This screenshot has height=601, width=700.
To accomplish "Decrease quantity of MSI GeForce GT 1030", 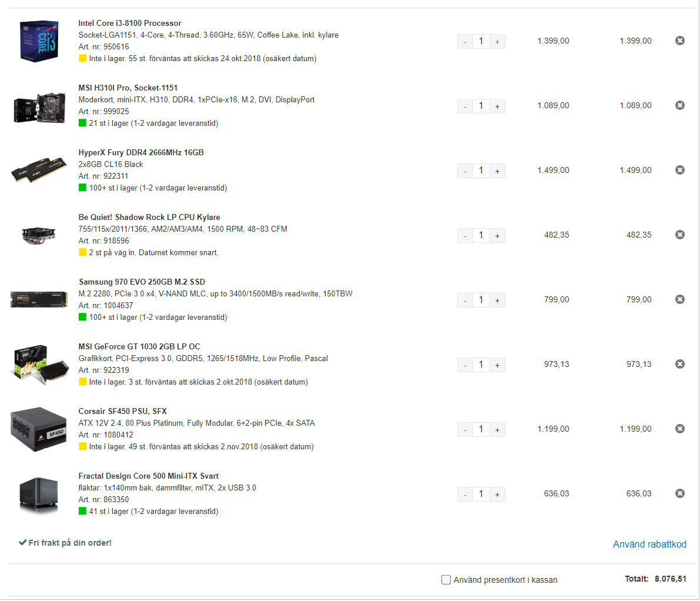I will [x=465, y=365].
